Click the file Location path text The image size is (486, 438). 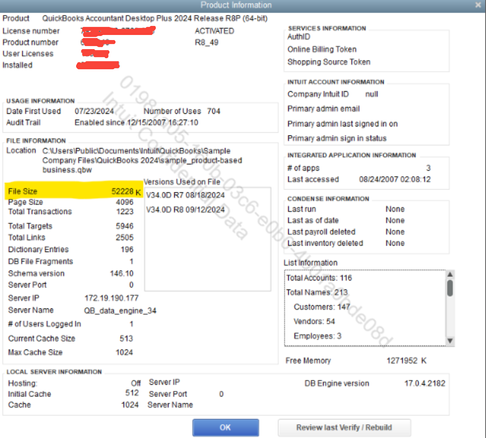tap(142, 160)
